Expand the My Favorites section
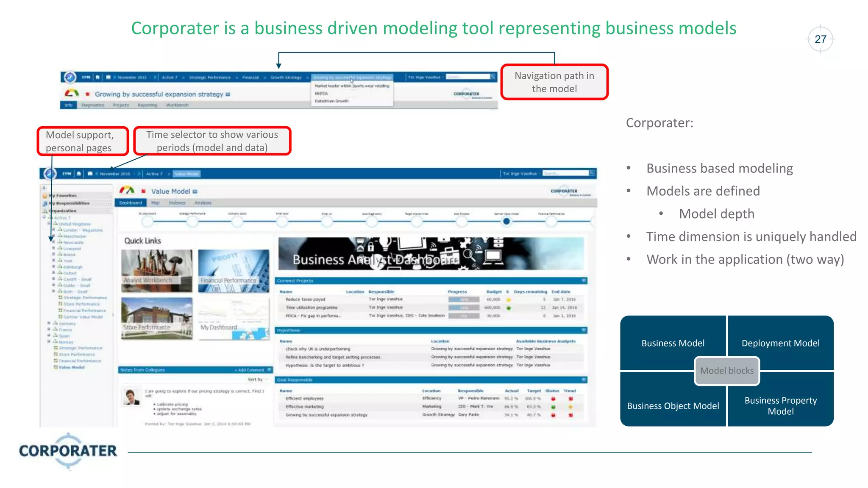This screenshot has height=488, width=868. coord(111,196)
